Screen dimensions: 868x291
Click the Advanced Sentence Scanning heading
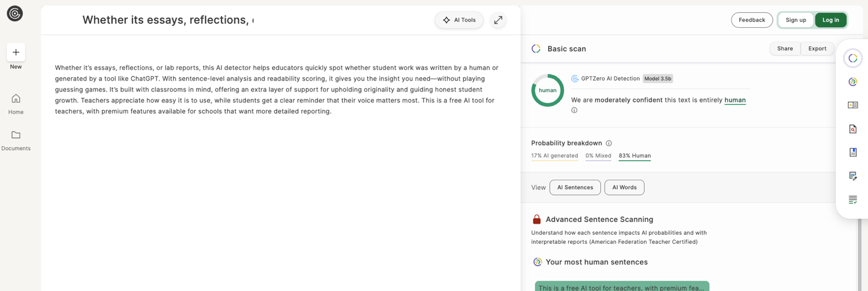coord(599,219)
